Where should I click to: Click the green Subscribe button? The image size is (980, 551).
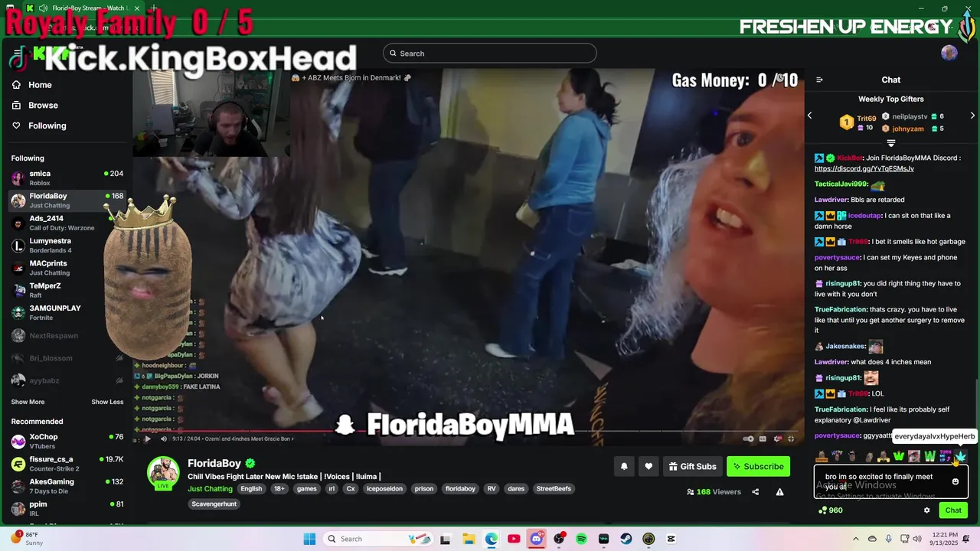(758, 466)
